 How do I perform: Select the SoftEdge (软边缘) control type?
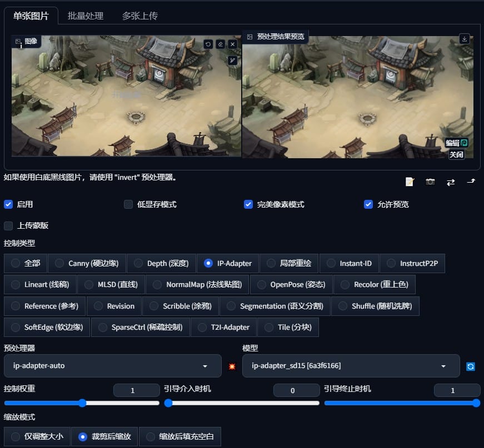tap(47, 328)
